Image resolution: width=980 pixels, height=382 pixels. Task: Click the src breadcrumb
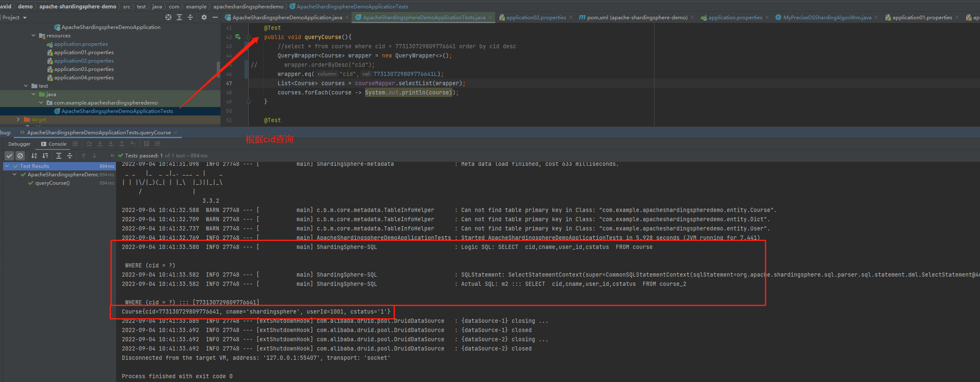[126, 6]
